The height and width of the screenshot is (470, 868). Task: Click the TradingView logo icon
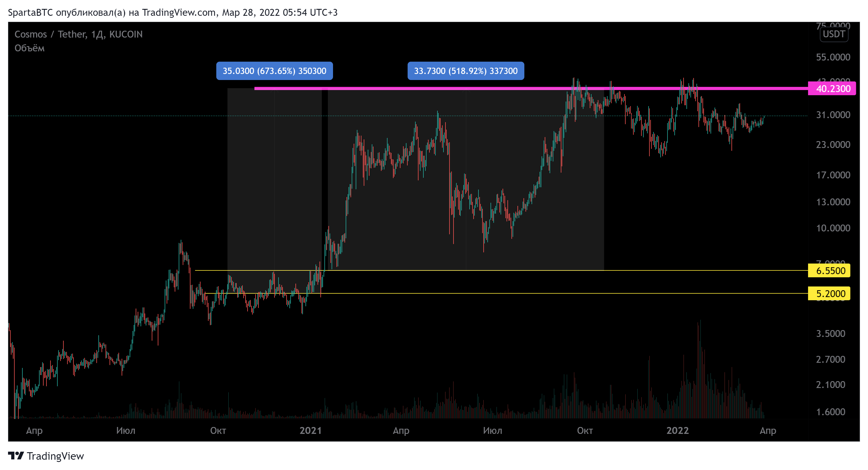pos(16,455)
